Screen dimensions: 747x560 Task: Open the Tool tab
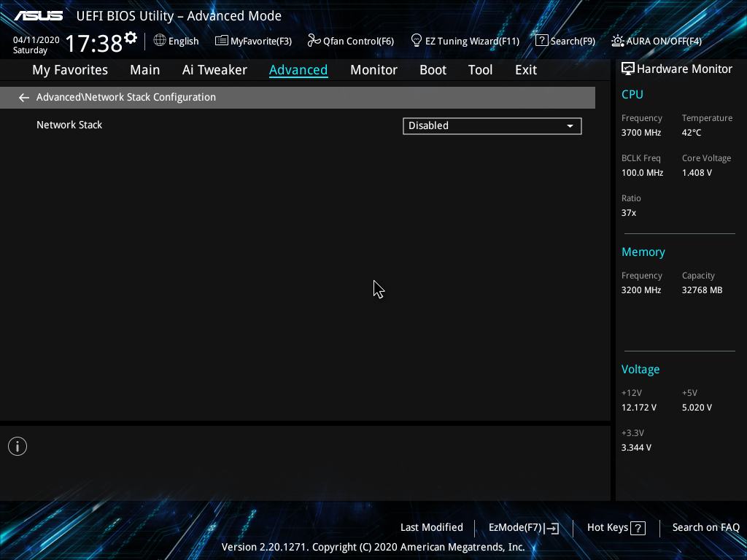coord(480,70)
